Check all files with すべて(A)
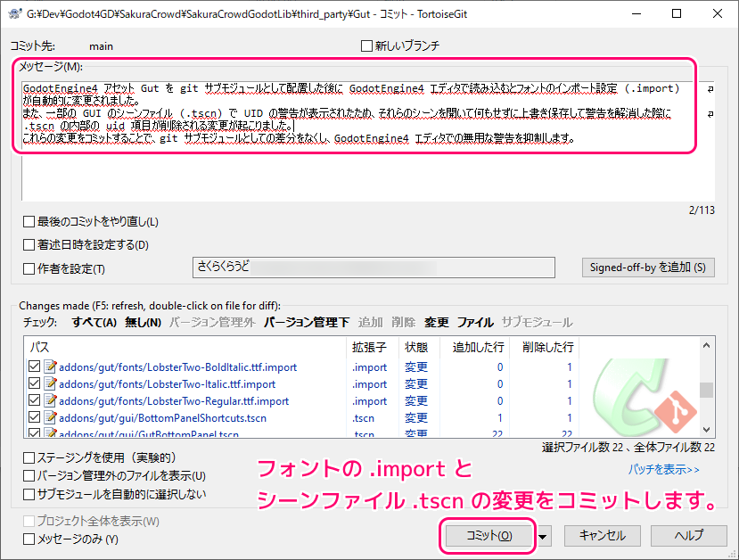 [x=94, y=323]
